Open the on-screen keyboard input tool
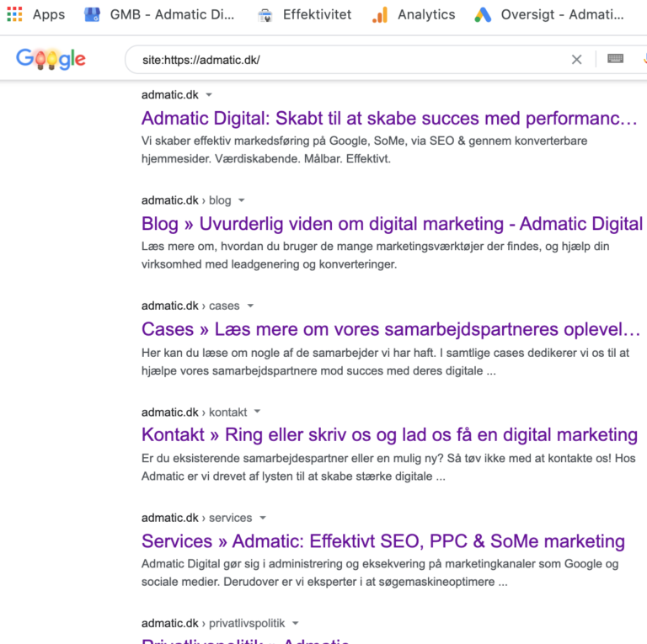This screenshot has height=644, width=647. 615,59
